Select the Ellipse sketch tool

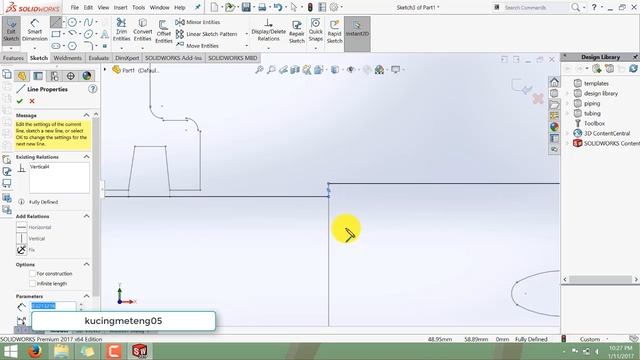pos(88,34)
